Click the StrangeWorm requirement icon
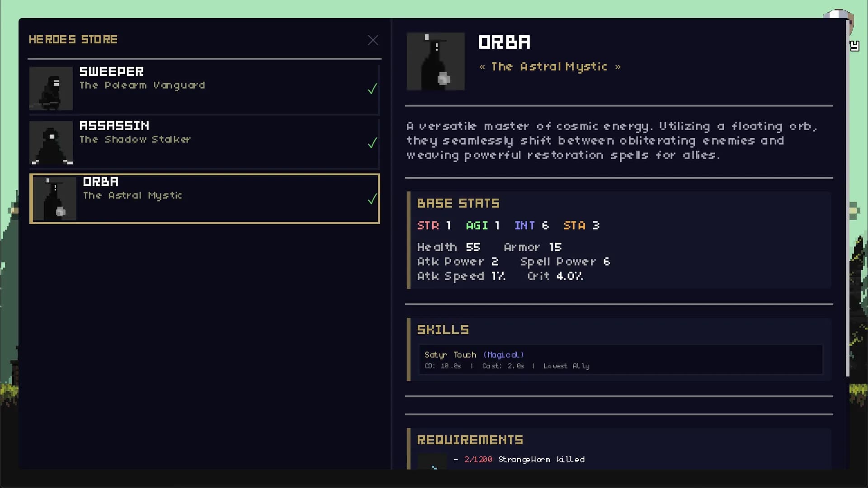 pyautogui.click(x=432, y=462)
